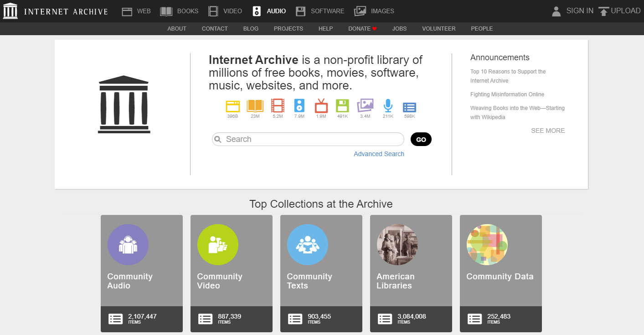Screen dimensions: 644x335
Task: Open the Contact menu item
Action: (215, 28)
